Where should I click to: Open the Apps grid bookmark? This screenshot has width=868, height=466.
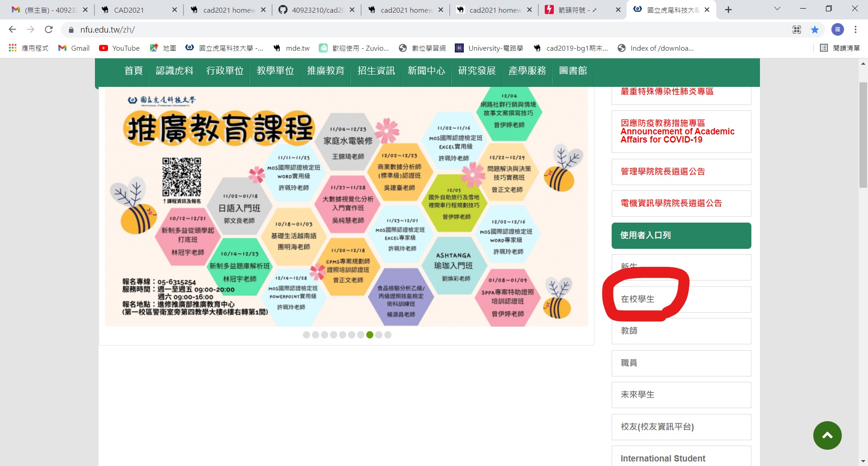[28, 48]
